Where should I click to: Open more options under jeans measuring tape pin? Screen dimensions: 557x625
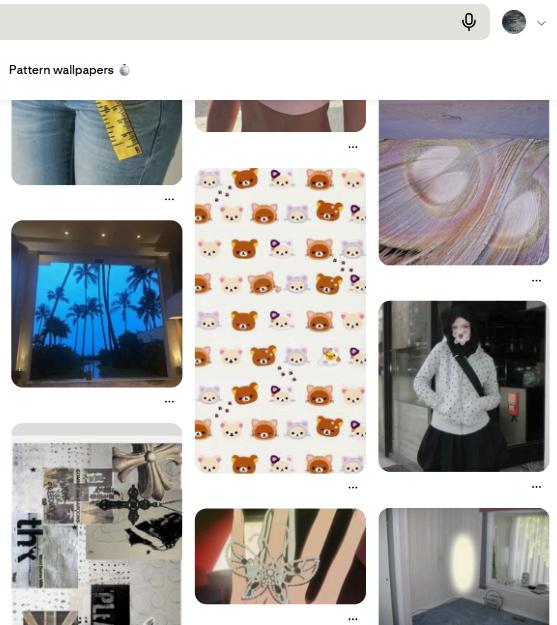click(x=169, y=199)
